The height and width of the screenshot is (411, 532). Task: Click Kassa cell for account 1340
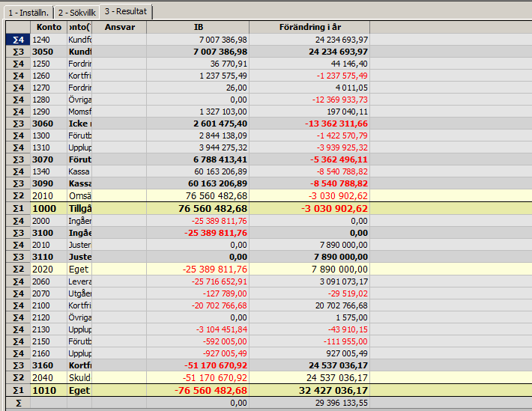click(x=79, y=171)
